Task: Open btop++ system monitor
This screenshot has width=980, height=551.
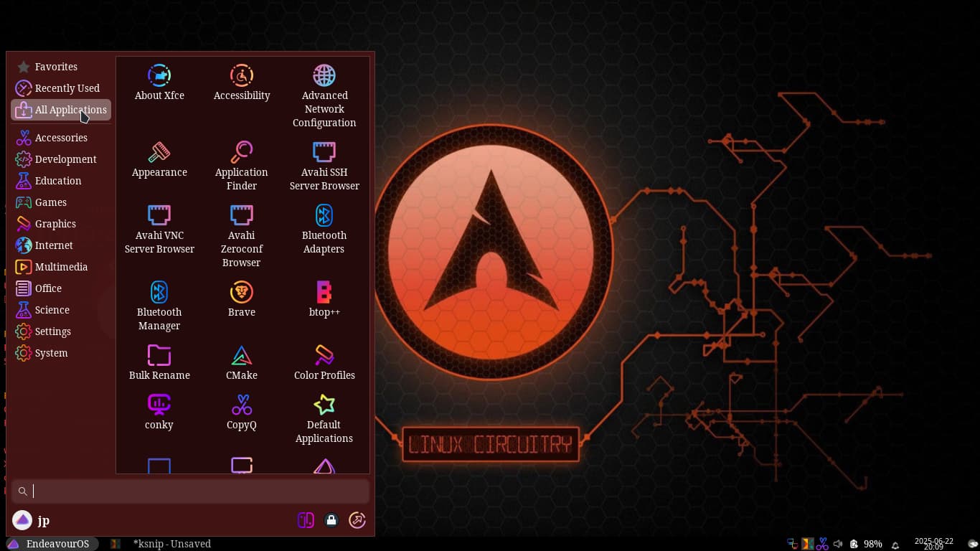Action: click(324, 293)
